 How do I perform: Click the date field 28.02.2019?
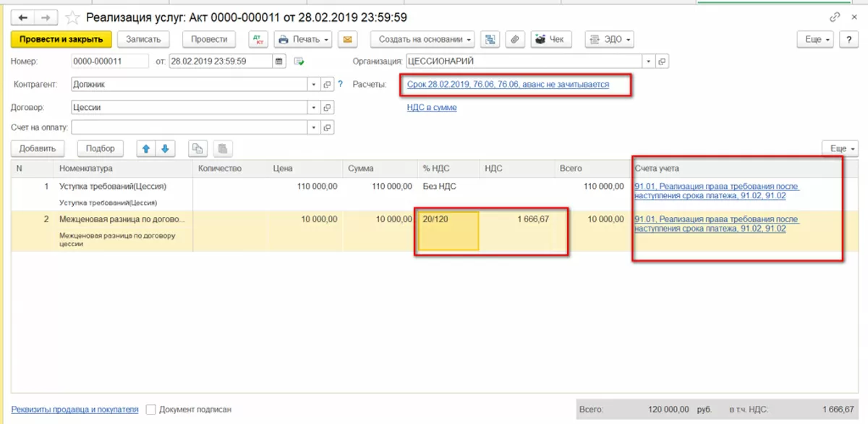221,62
